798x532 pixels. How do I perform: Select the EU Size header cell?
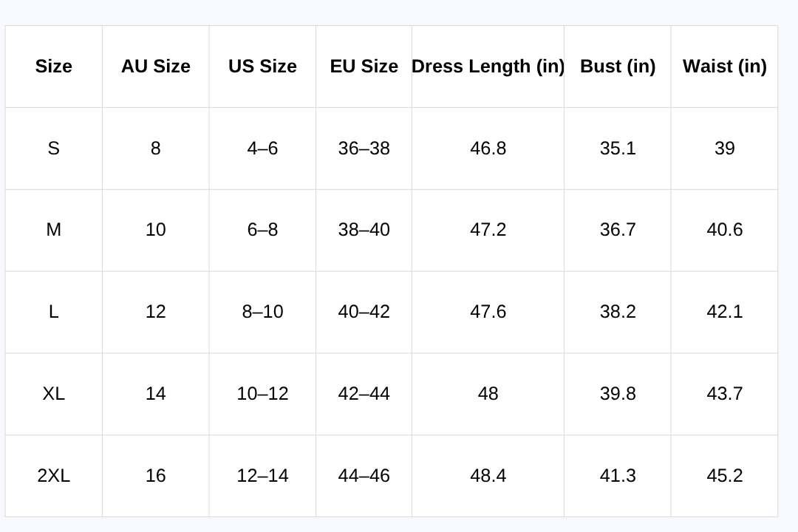tap(364, 66)
